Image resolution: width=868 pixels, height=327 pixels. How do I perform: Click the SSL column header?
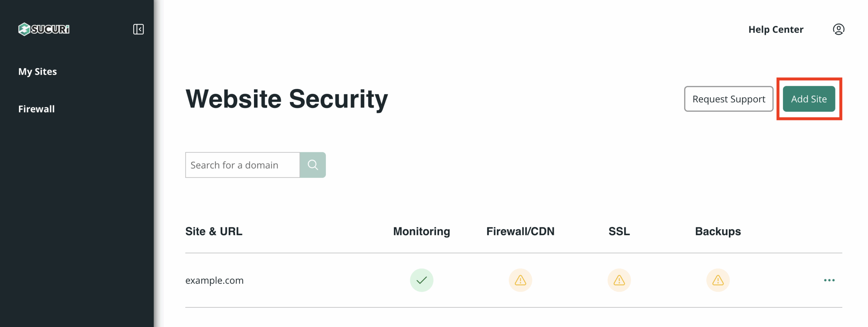(619, 231)
